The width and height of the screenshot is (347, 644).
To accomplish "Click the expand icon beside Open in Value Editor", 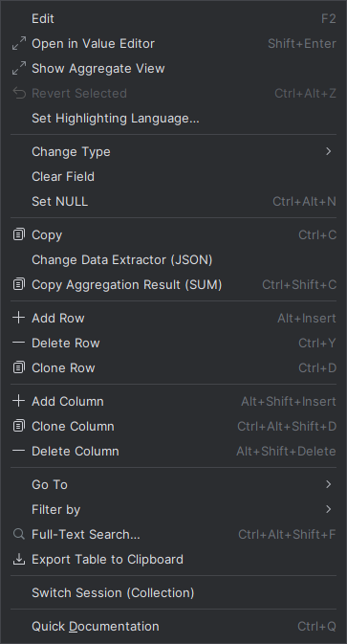I will [19, 43].
